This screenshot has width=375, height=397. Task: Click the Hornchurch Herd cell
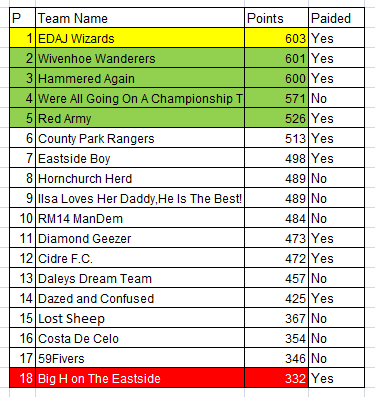[140, 178]
